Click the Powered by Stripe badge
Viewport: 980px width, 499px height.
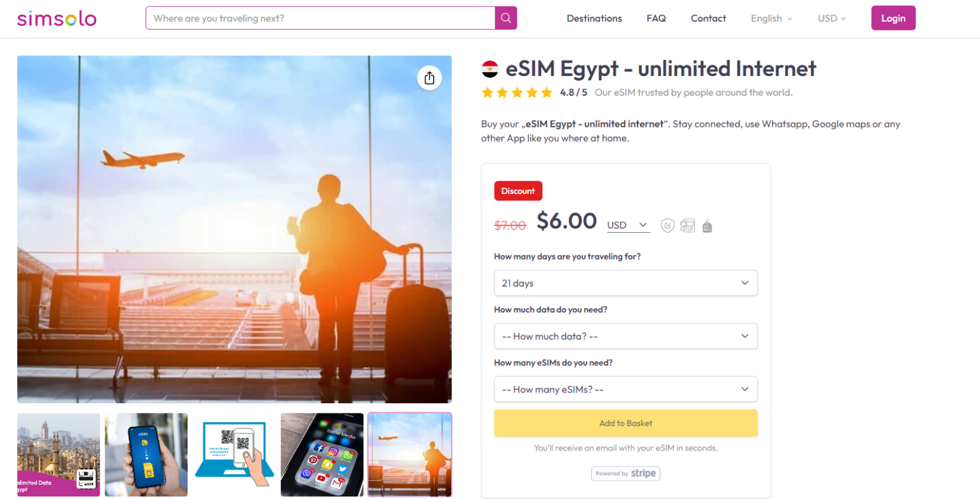pyautogui.click(x=625, y=473)
